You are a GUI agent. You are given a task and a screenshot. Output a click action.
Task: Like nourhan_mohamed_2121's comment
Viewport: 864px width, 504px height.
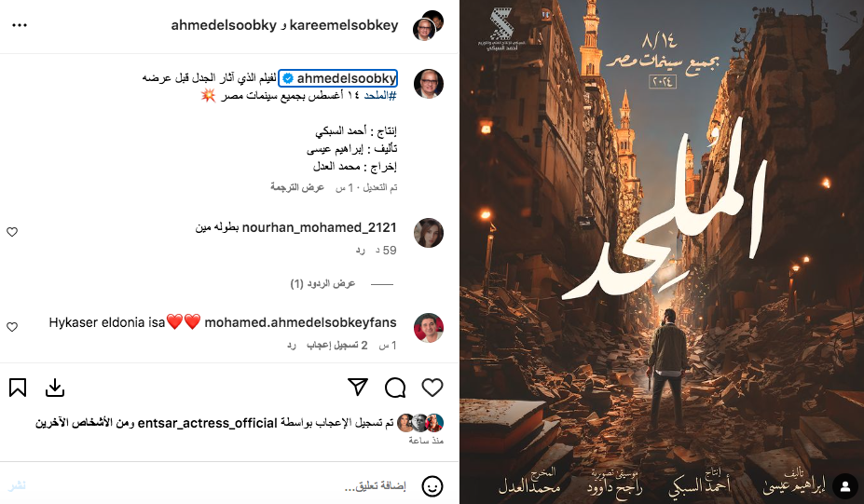tap(12, 232)
